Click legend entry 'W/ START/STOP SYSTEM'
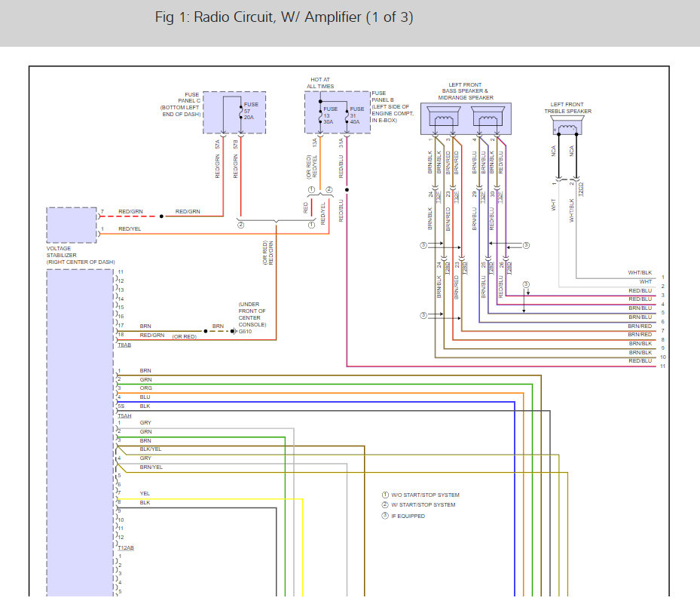 (423, 505)
